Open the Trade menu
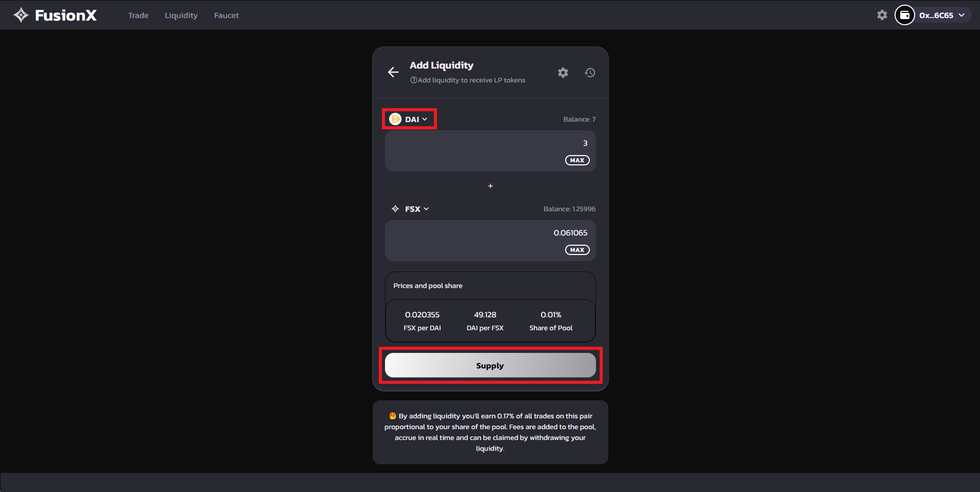This screenshot has height=492, width=980. click(x=138, y=15)
